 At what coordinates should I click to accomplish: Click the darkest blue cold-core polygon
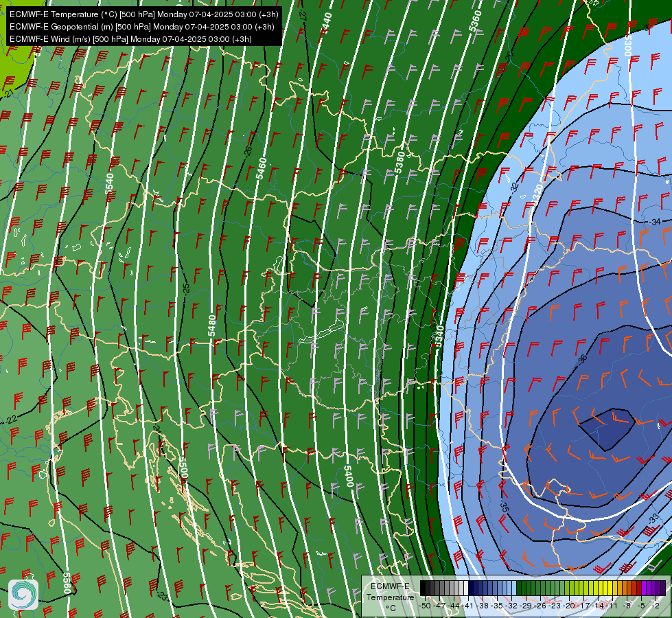607,429
